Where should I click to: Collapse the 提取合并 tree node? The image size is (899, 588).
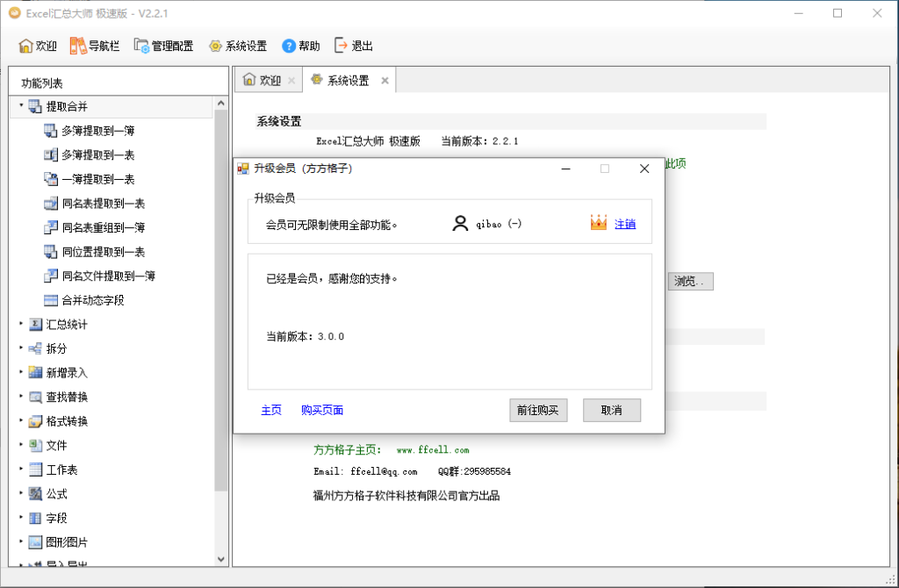coord(21,105)
